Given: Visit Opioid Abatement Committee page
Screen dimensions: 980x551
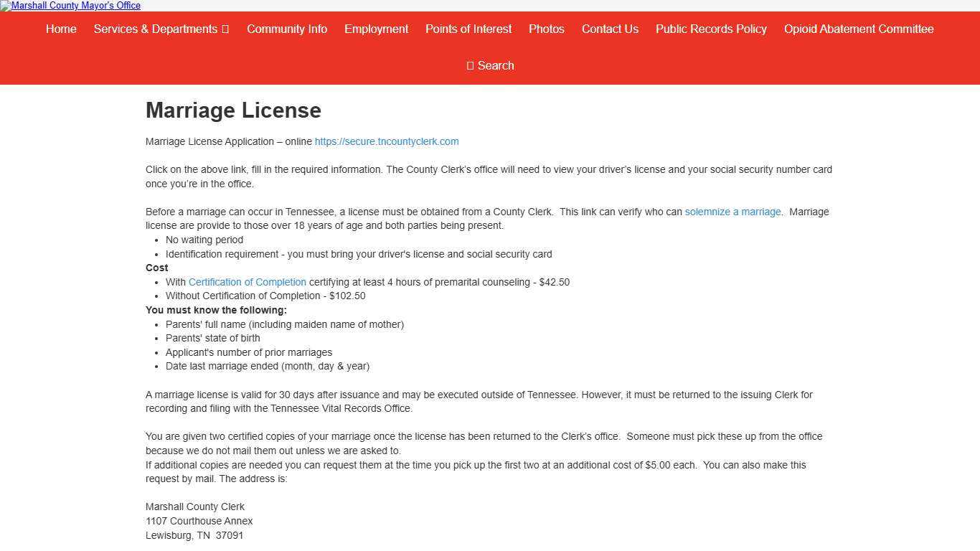Looking at the screenshot, I should tap(859, 29).
